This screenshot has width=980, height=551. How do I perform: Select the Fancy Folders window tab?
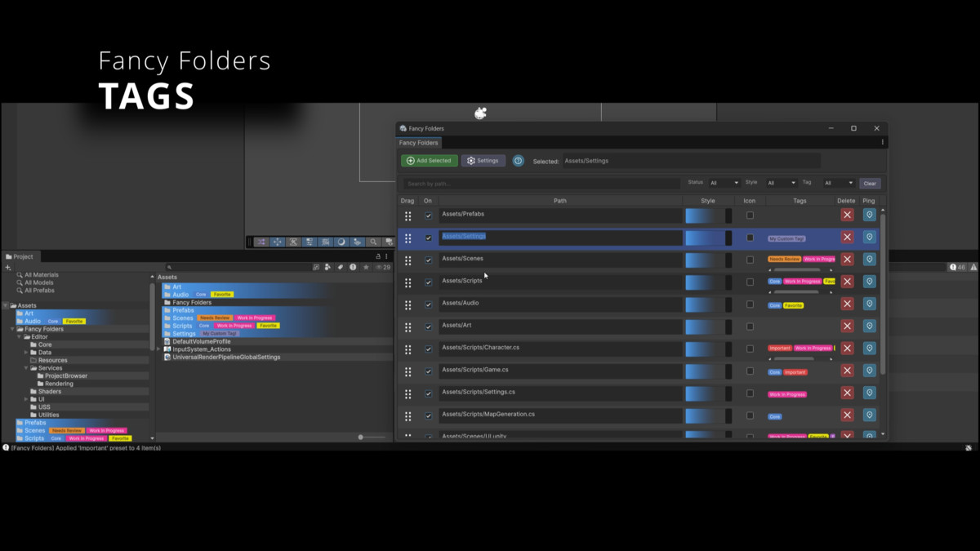(x=418, y=143)
